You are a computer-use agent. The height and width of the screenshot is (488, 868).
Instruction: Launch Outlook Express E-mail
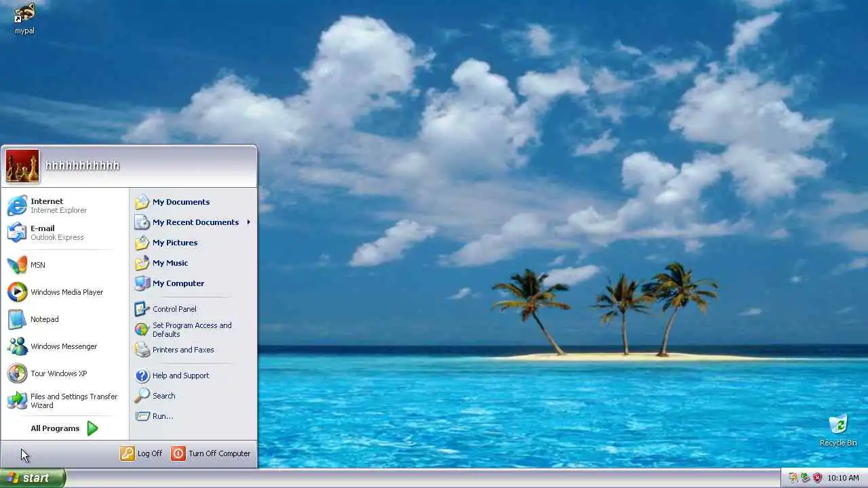point(65,232)
